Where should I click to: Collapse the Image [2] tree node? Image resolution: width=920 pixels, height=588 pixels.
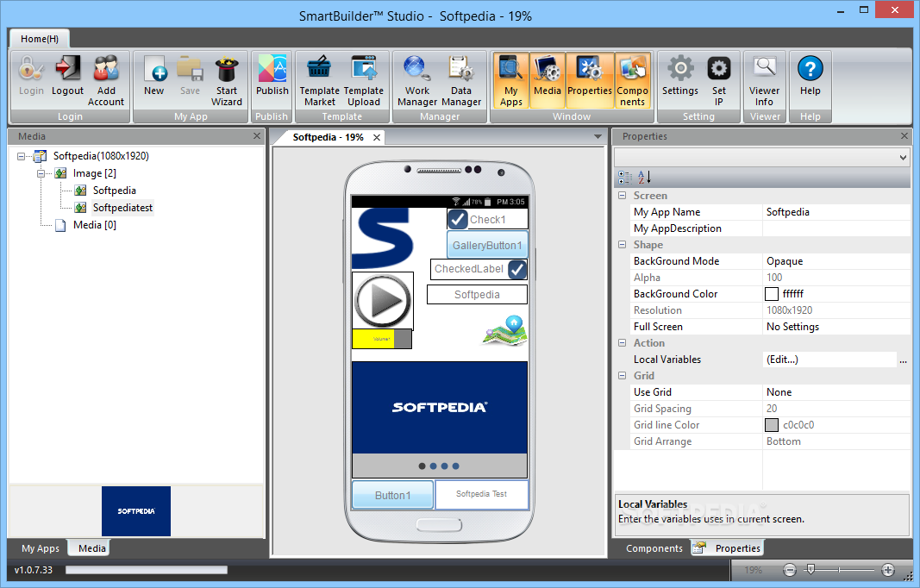pos(41,173)
